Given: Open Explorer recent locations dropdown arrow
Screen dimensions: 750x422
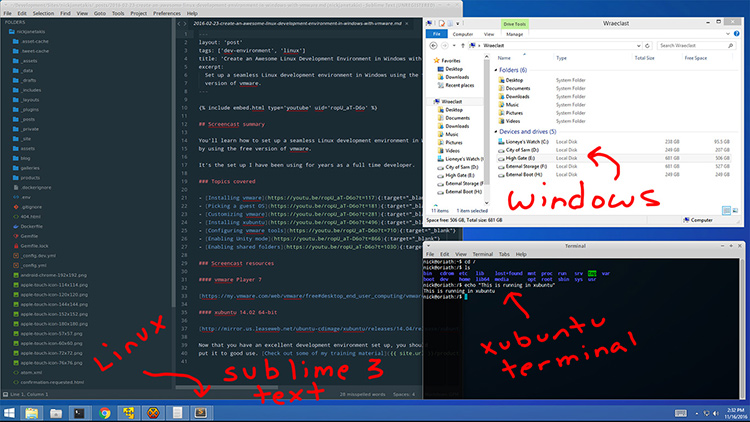Looking at the screenshot, I should [x=454, y=45].
